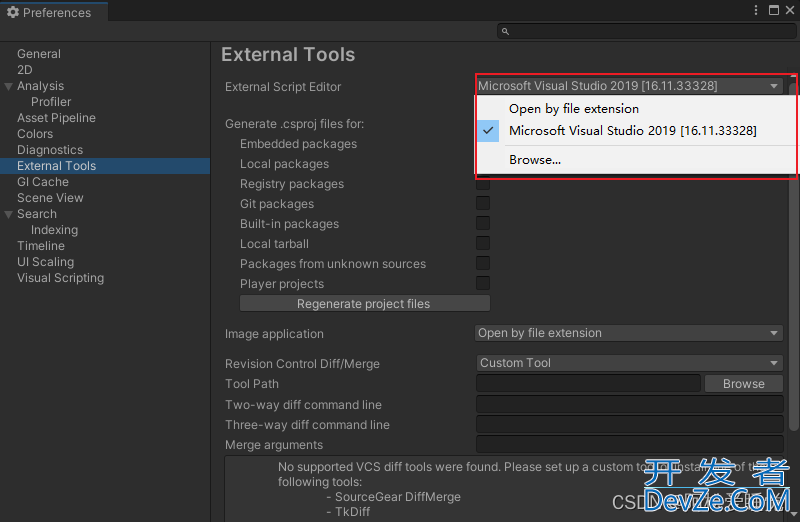Click the Registry packages label

click(292, 184)
